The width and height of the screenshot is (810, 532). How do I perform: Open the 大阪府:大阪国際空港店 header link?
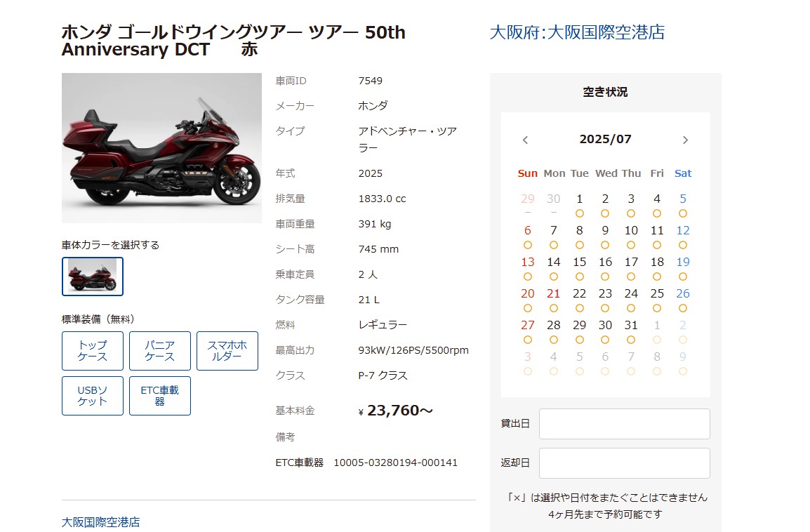[577, 32]
